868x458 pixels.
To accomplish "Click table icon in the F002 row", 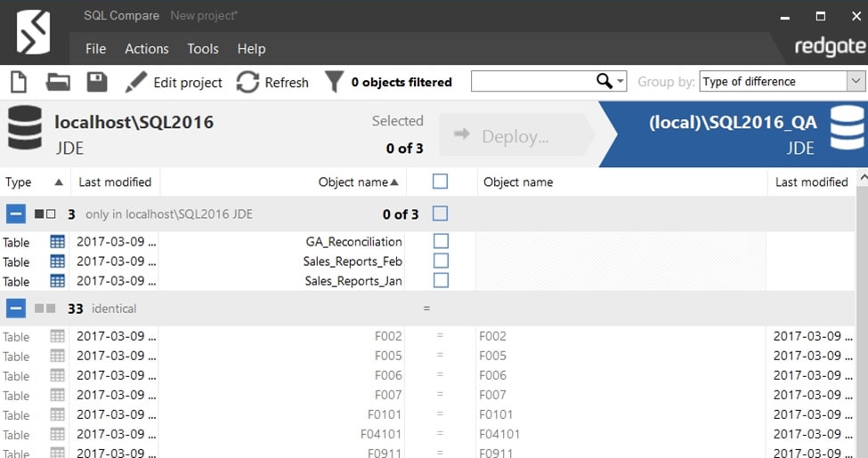I will [57, 336].
